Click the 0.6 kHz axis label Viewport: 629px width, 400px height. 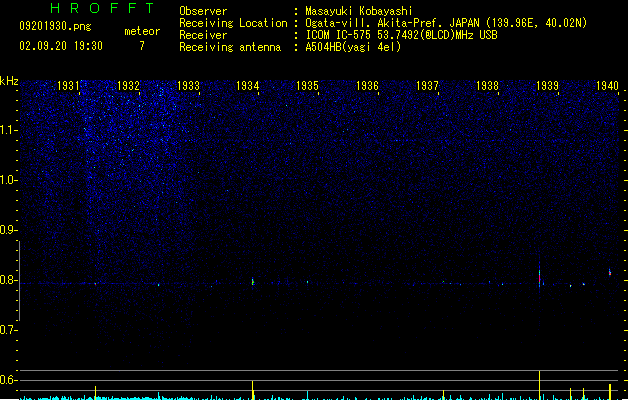click(8, 380)
